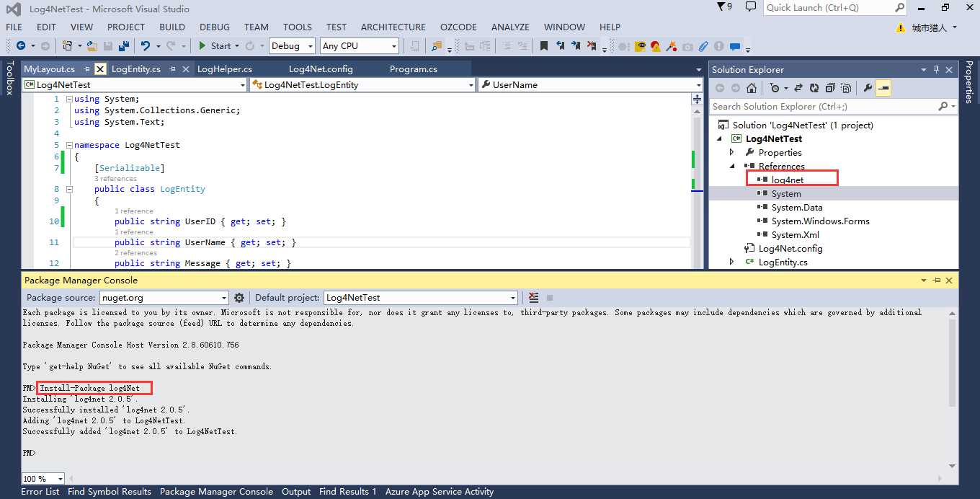Select the log4net reference
Image resolution: width=980 pixels, height=499 pixels.
tap(787, 180)
